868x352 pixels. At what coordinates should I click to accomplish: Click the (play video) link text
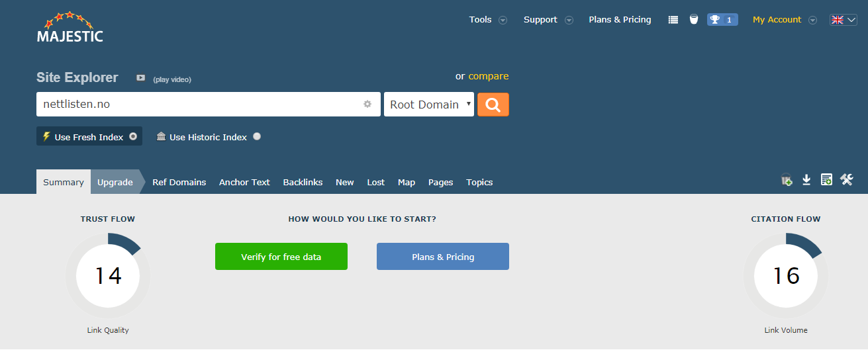[172, 79]
